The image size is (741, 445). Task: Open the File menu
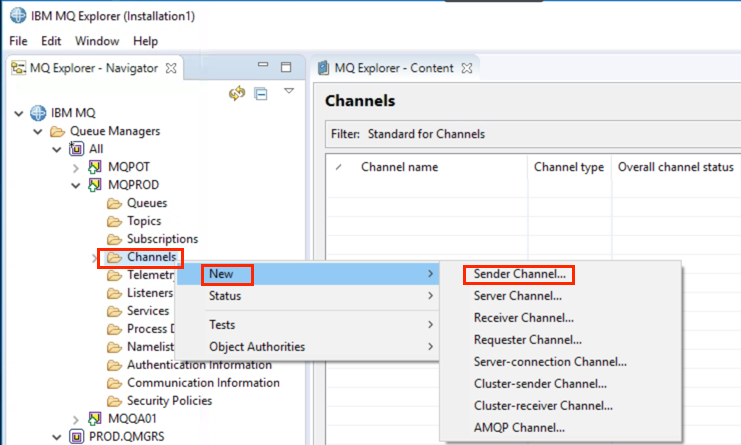click(x=18, y=41)
